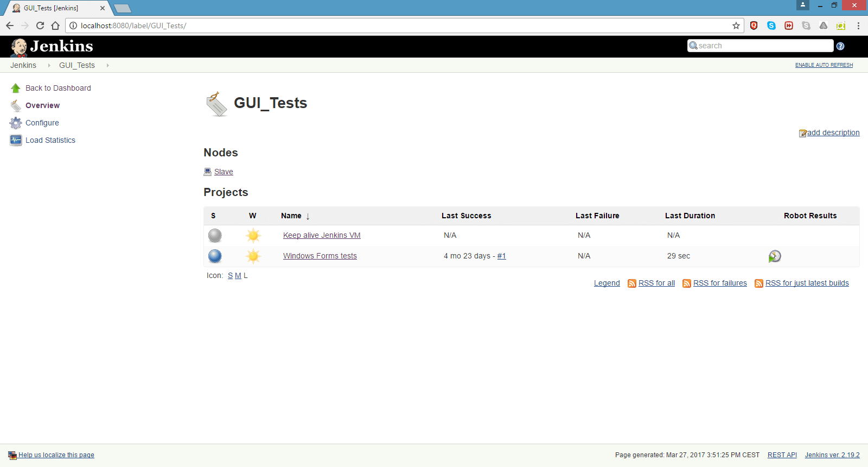868x467 pixels.
Task: Sort projects by Last Failure column
Action: (x=597, y=216)
